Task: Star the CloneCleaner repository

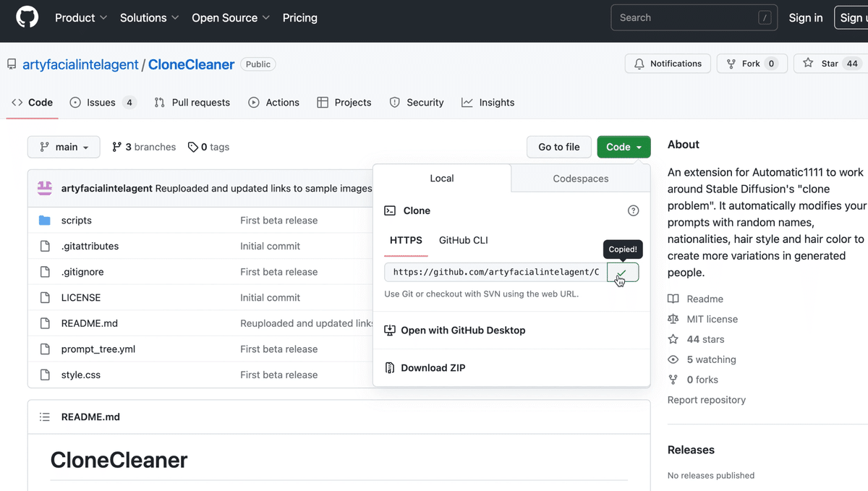Action: (x=829, y=64)
